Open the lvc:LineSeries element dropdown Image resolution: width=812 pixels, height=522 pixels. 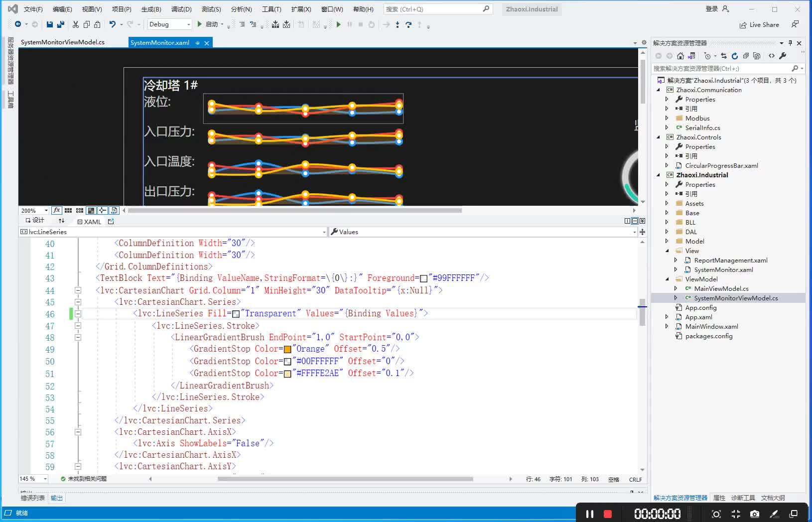click(x=324, y=232)
